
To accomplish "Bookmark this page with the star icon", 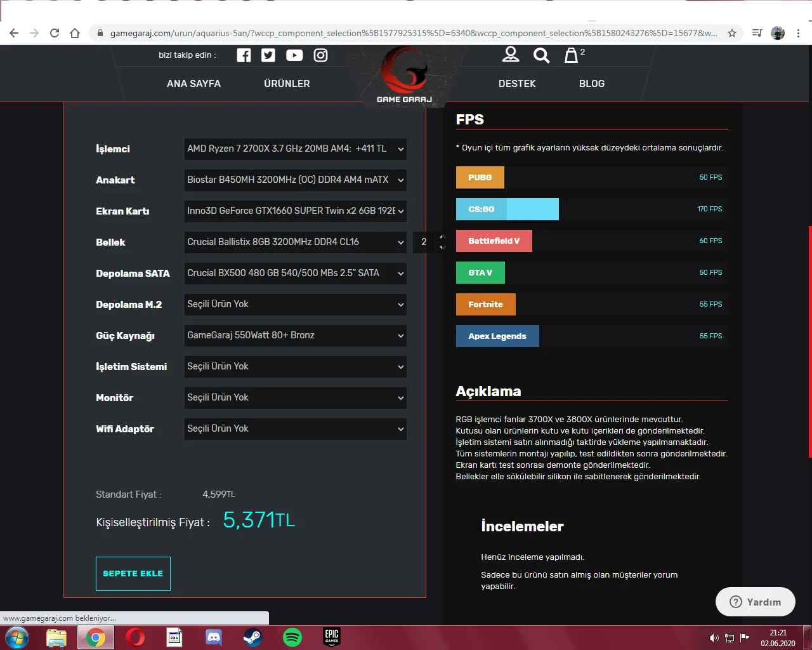I will point(732,33).
